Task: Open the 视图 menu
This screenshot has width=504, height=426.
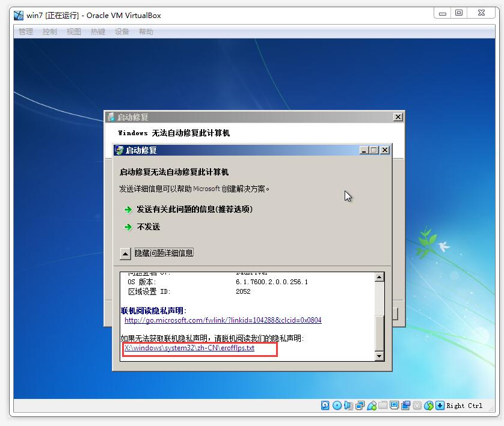Action: [x=73, y=31]
